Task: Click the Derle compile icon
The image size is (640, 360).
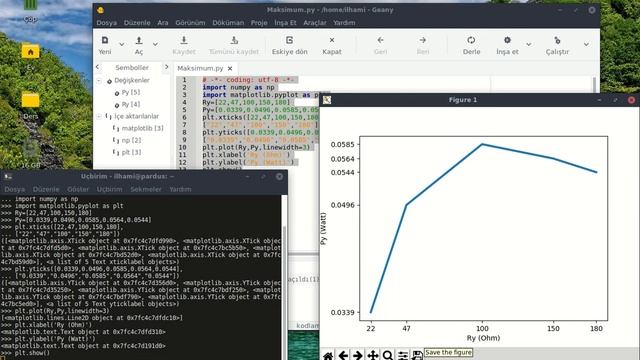Action: point(471,40)
